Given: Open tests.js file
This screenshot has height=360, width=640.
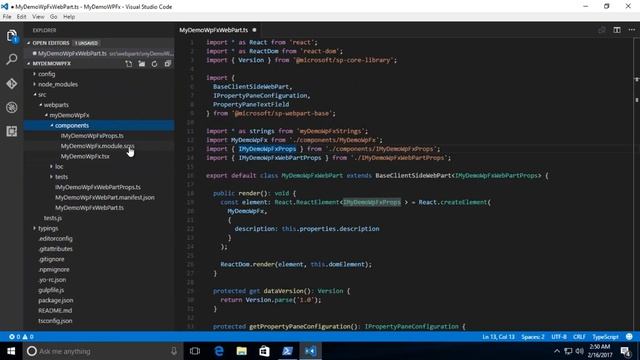Looking at the screenshot, I should pyautogui.click(x=53, y=218).
